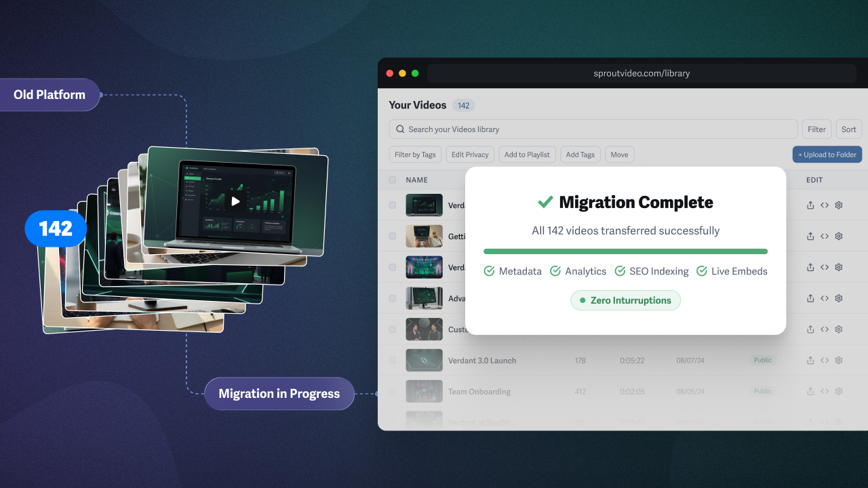Click the Old Platform label pill

pyautogui.click(x=50, y=95)
